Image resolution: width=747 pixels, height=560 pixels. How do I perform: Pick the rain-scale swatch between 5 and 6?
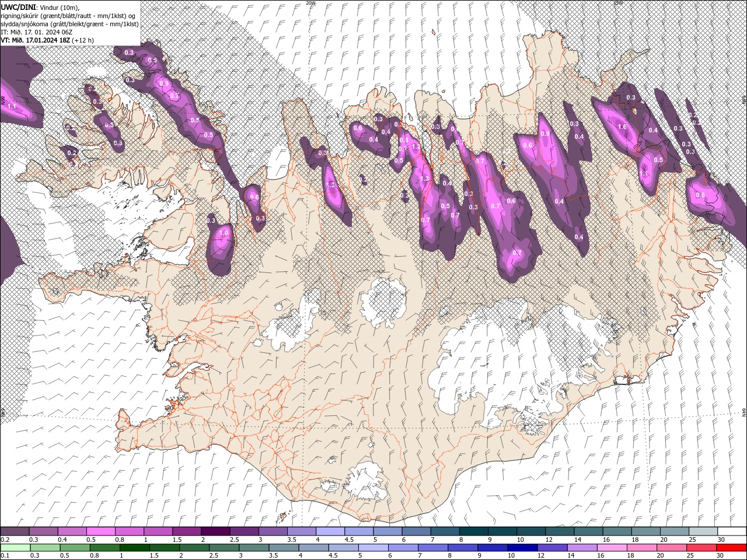(x=373, y=548)
